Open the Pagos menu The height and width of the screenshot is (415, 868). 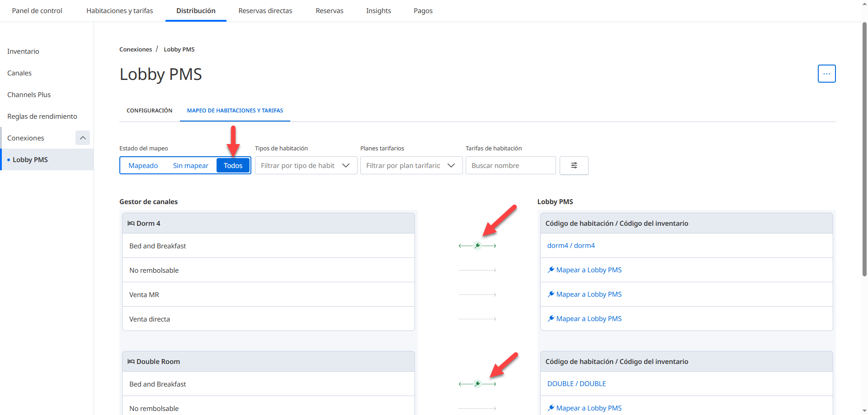[x=423, y=11]
